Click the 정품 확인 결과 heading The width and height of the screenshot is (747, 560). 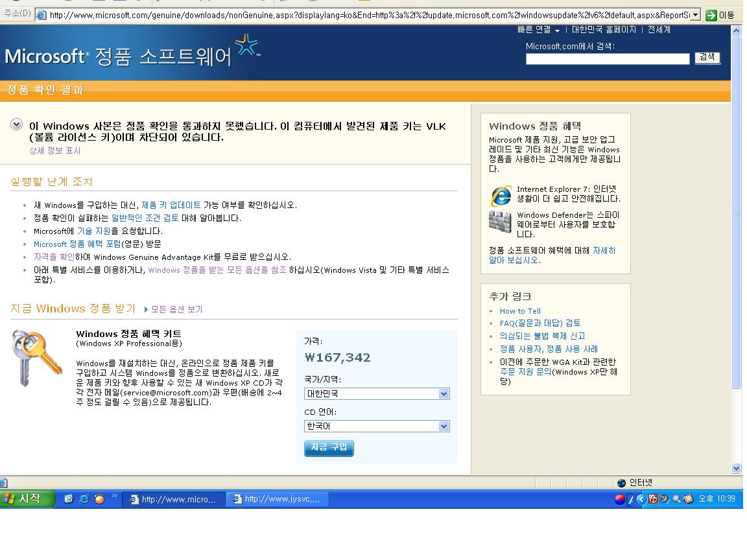45,90
